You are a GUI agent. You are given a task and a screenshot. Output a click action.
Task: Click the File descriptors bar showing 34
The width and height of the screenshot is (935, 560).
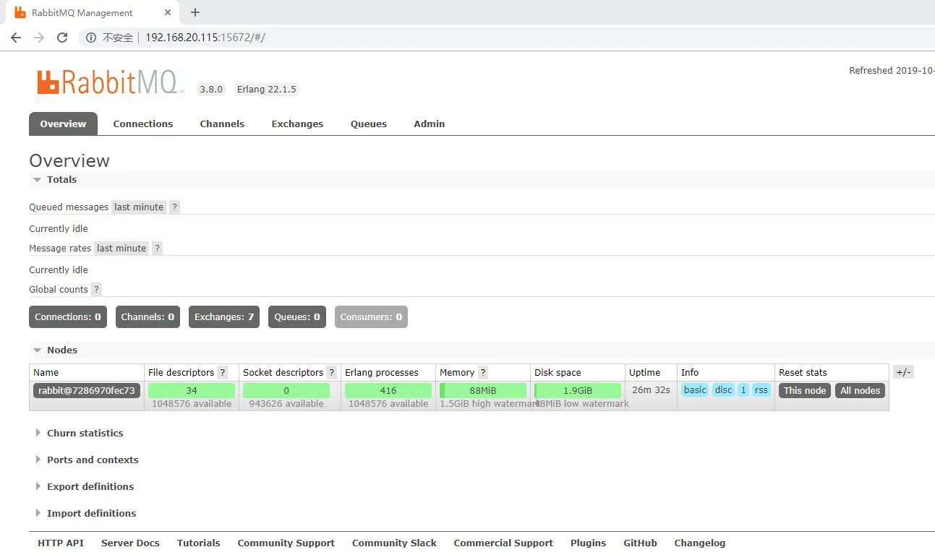(x=192, y=391)
